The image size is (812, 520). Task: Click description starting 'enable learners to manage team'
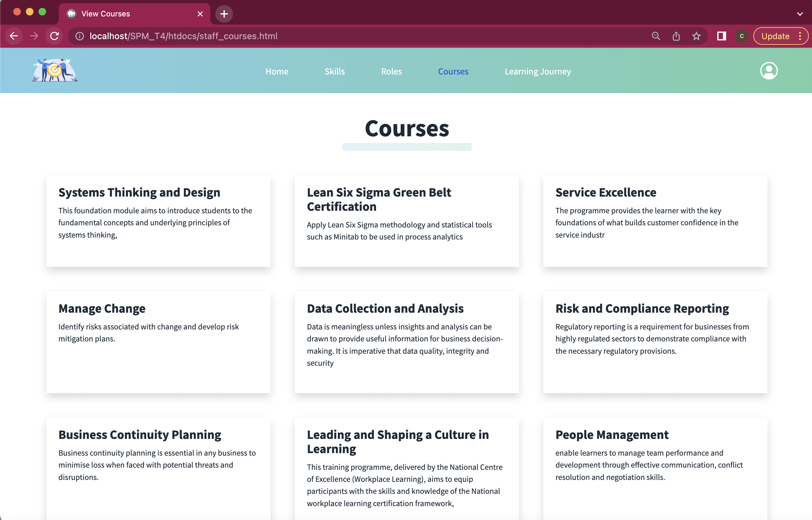coord(649,465)
